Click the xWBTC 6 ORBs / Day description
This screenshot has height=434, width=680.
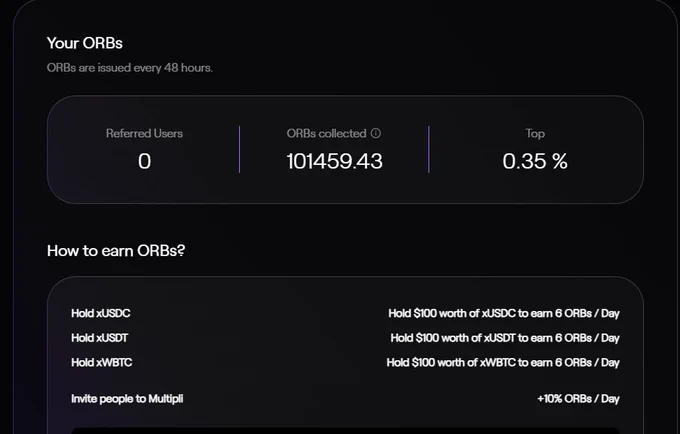point(503,362)
